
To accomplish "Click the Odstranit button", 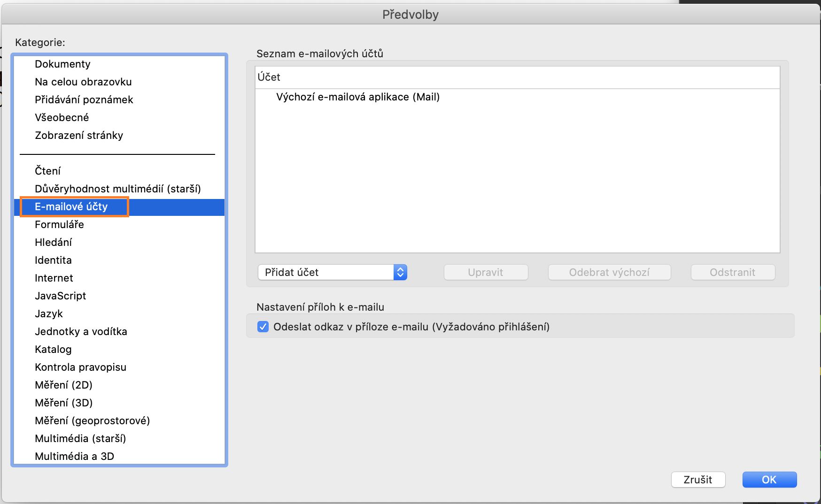I will [x=733, y=272].
